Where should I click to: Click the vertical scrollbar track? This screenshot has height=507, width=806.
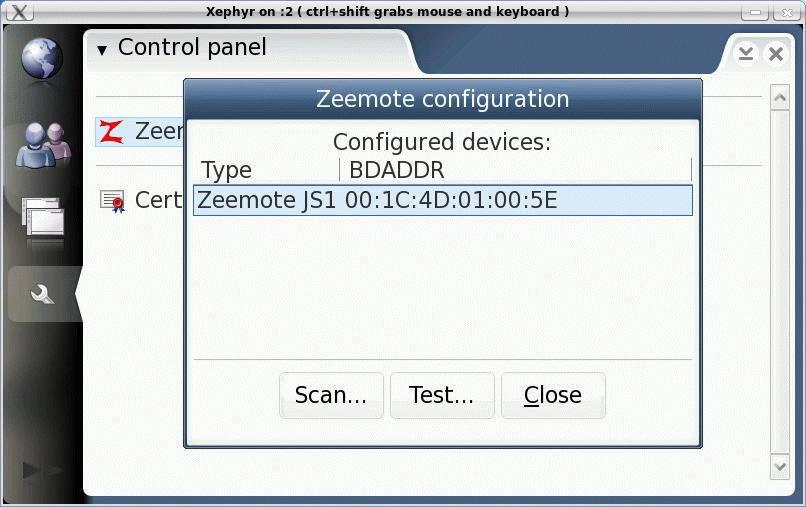click(x=780, y=282)
